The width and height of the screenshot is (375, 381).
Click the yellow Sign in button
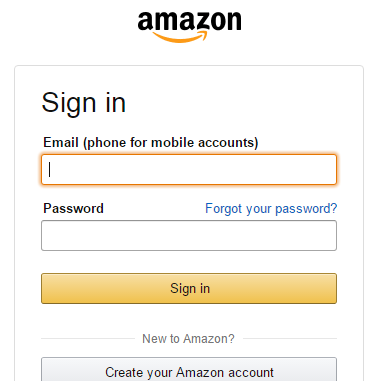point(189,288)
